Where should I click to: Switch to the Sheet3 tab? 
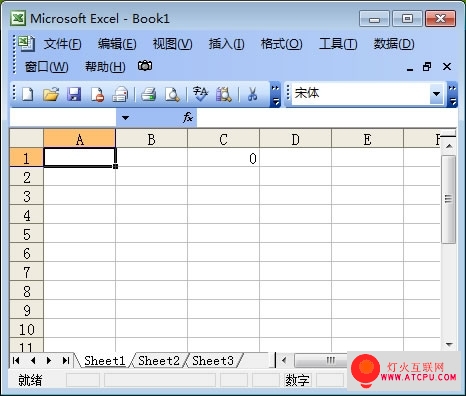tap(213, 361)
